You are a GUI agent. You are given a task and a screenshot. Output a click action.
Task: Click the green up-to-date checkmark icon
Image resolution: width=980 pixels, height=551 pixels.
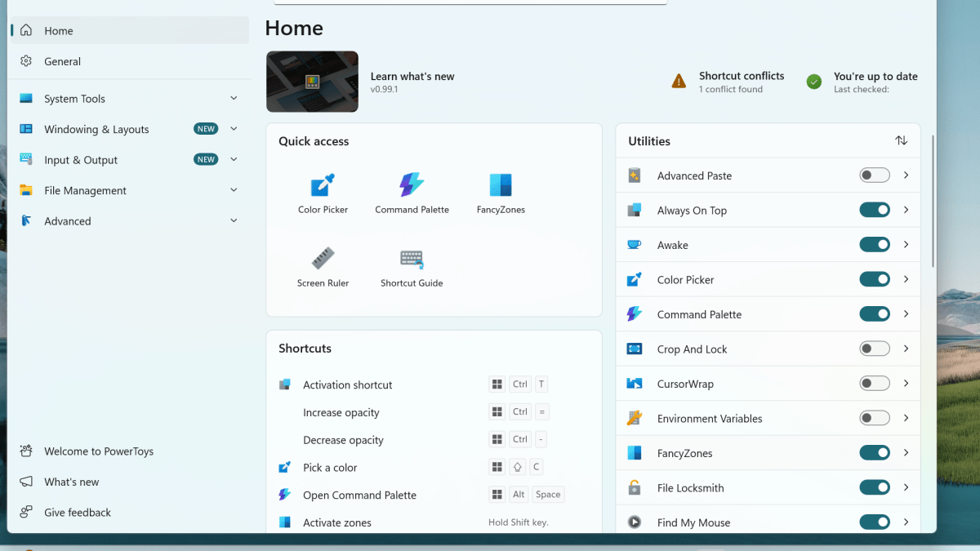pyautogui.click(x=813, y=82)
